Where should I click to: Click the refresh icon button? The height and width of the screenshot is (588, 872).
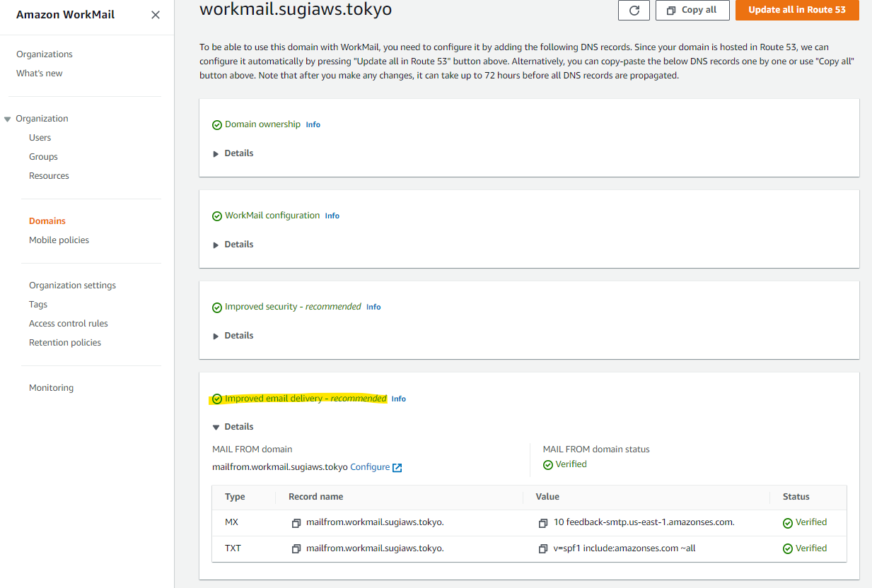click(x=634, y=10)
